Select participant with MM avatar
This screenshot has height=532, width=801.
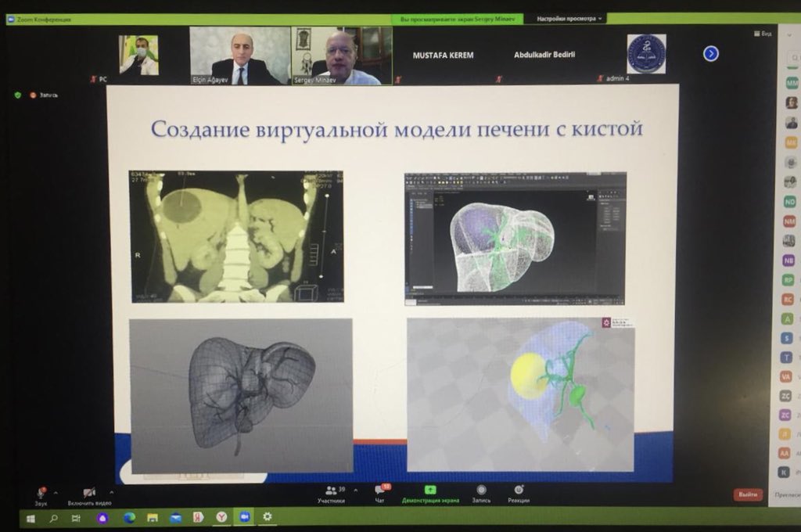pyautogui.click(x=792, y=83)
